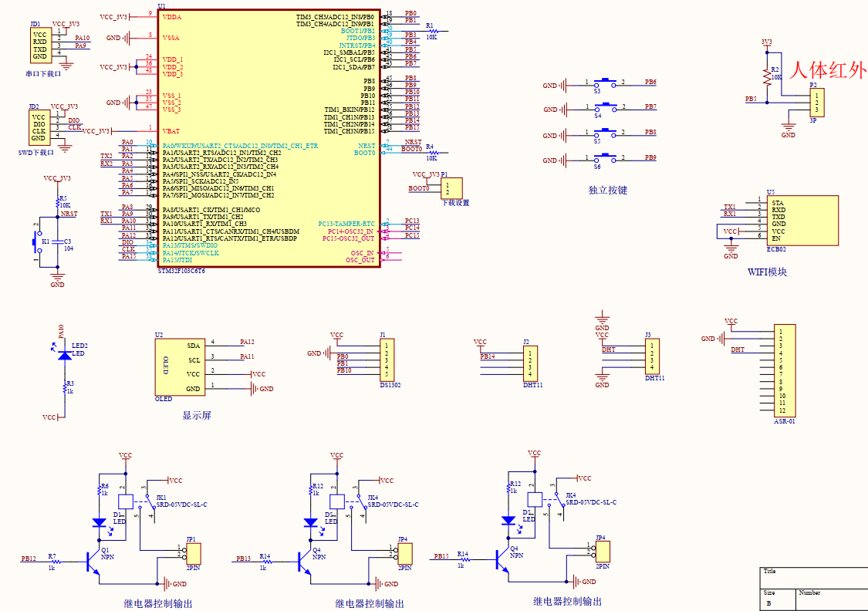The height and width of the screenshot is (611, 868).
Task: Select resistor R5 10K symbol
Action: (x=58, y=203)
